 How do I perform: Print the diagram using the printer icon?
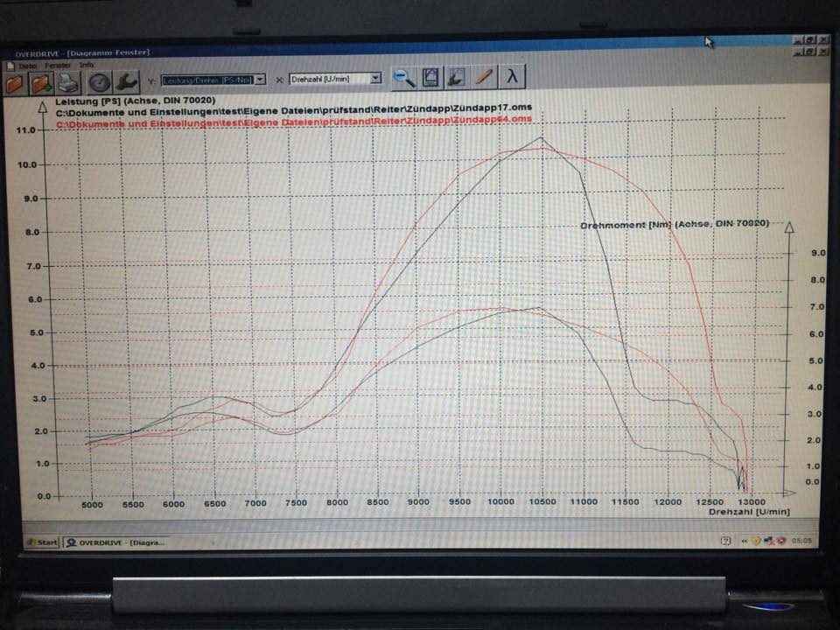69,83
